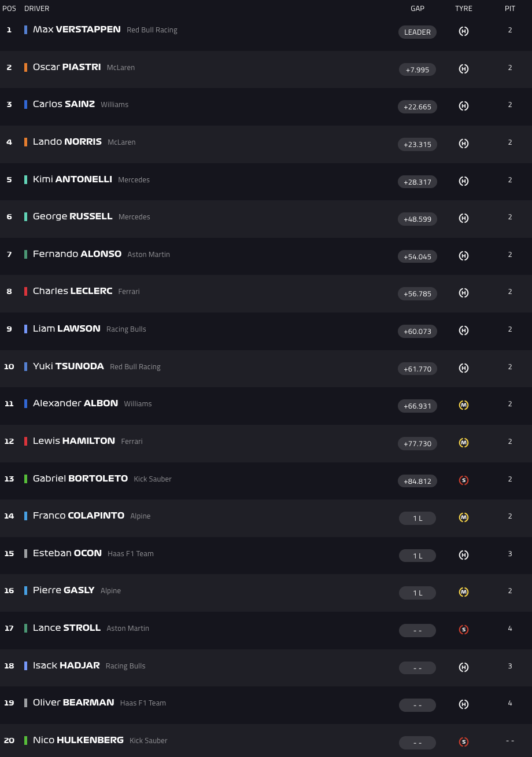
Task: Click Ferrari red team color bar beside Leclerc
Action: click(25, 292)
